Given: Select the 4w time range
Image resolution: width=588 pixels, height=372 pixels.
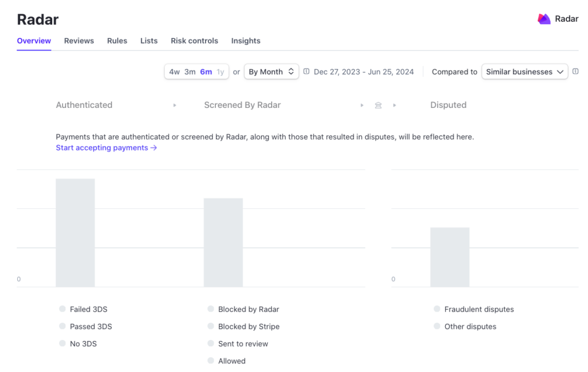Looking at the screenshot, I should tap(175, 72).
